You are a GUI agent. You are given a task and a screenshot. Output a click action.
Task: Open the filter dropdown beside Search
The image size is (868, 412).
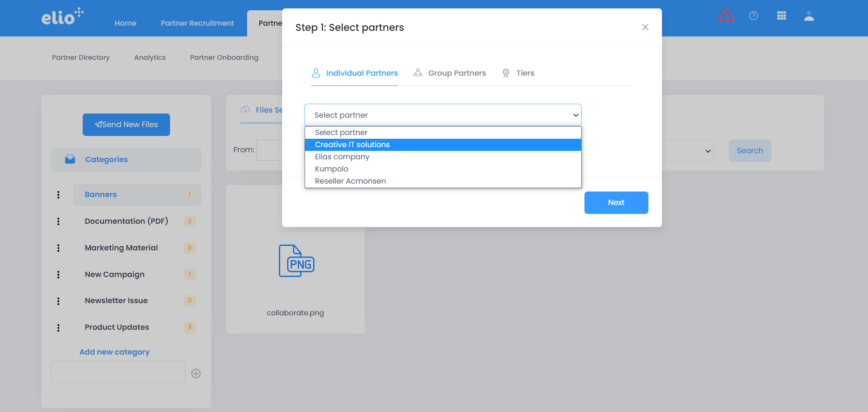click(688, 151)
